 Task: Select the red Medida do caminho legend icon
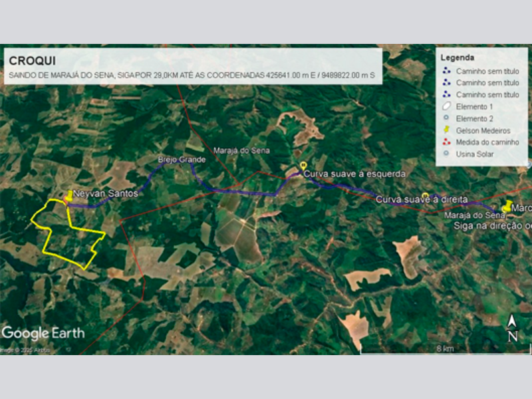pyautogui.click(x=446, y=142)
